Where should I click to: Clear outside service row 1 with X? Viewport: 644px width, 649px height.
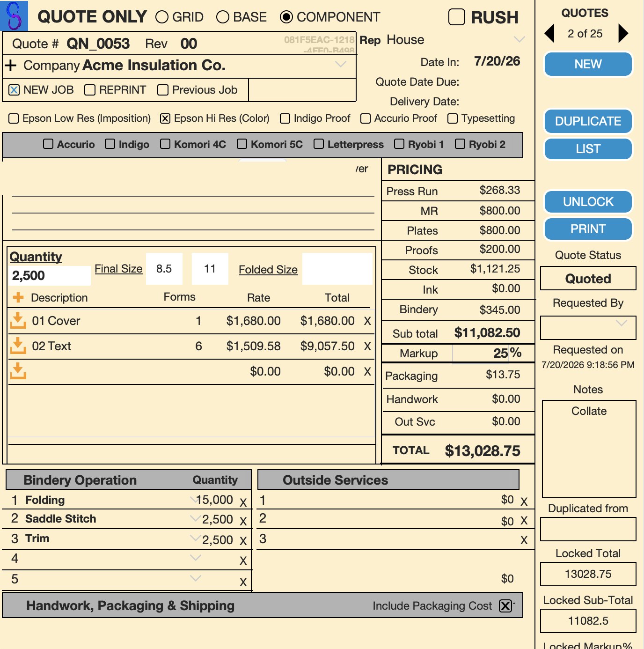[524, 502]
